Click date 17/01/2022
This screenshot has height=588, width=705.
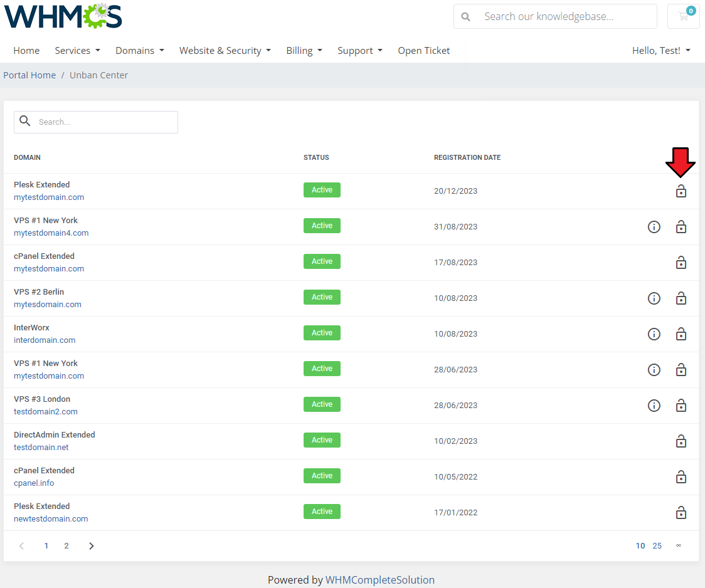(x=455, y=513)
